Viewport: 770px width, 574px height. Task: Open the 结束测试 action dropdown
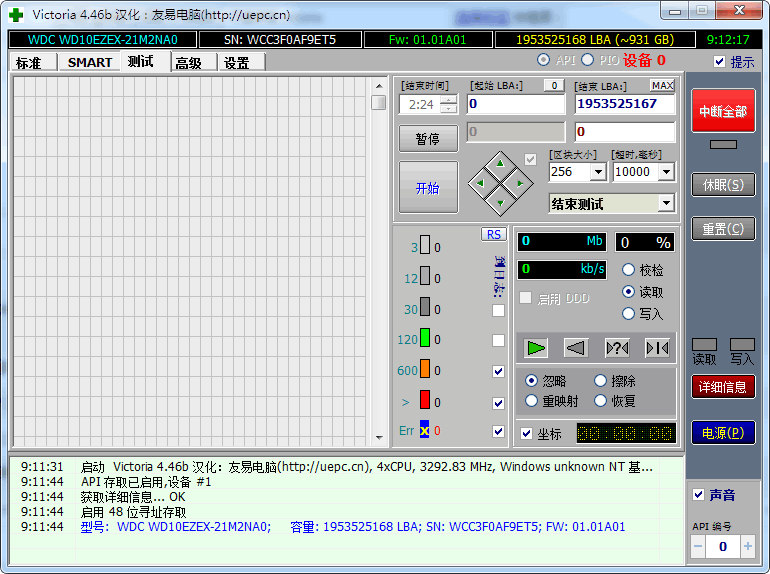666,203
